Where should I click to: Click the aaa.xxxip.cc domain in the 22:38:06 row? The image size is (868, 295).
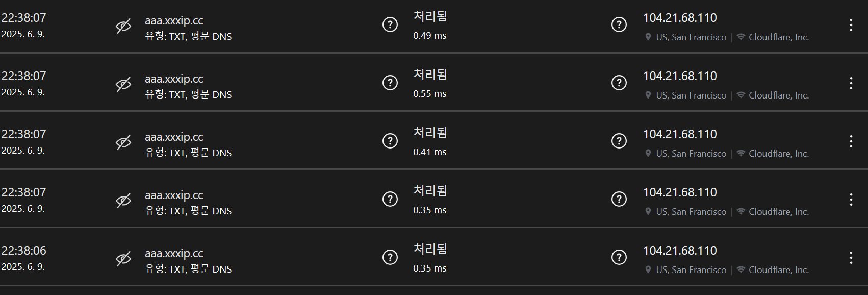[x=174, y=254]
